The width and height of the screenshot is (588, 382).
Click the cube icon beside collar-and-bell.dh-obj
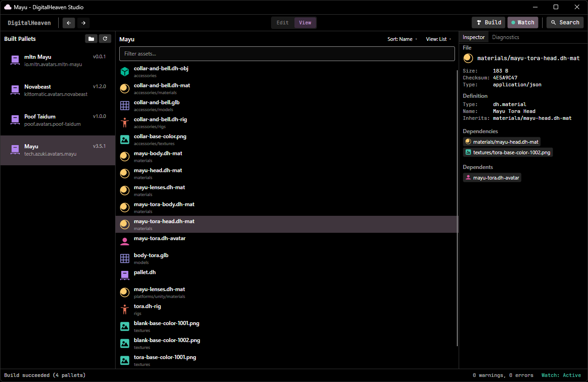coord(124,71)
